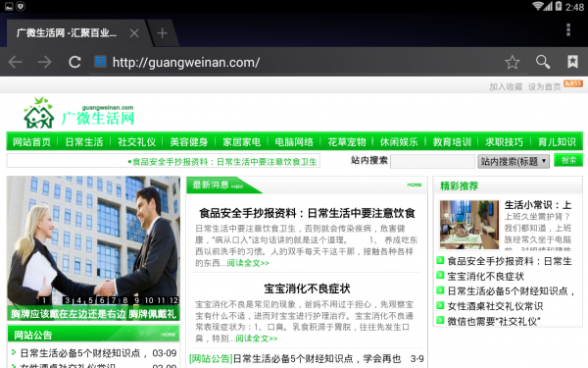588x368 pixels.
Task: Select slide number 9 in slideshow
Action: 137,300
